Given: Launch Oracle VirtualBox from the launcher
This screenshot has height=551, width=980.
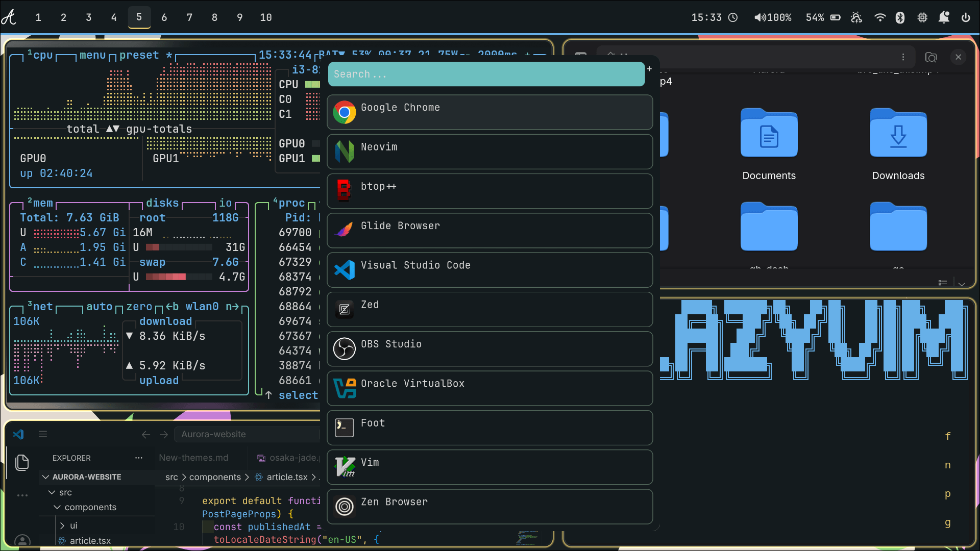Looking at the screenshot, I should point(489,388).
